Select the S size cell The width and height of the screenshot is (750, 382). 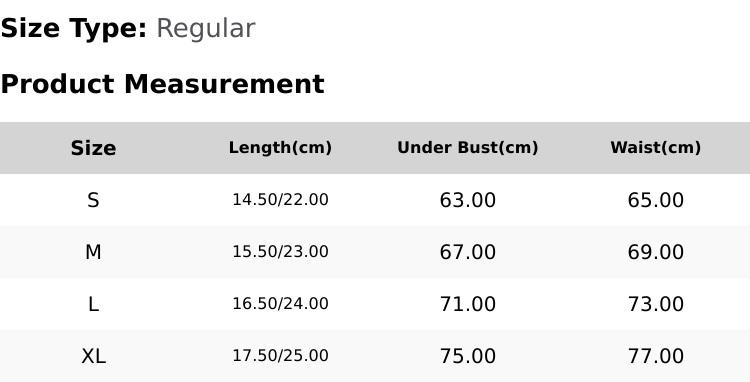[x=93, y=200]
